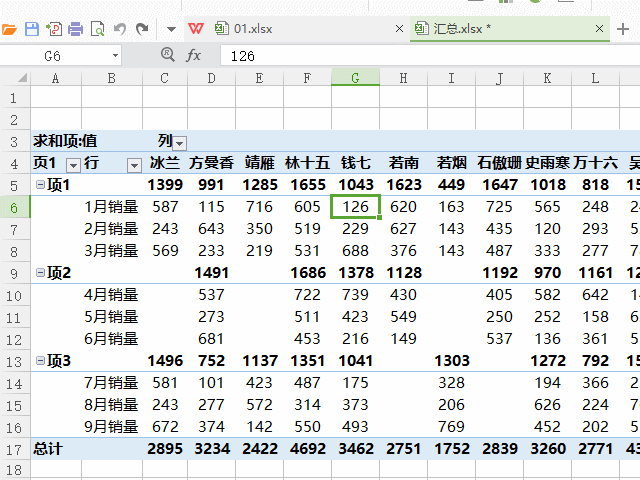Click the 1月销量 row label
This screenshot has width=640, height=480.
tap(111, 207)
